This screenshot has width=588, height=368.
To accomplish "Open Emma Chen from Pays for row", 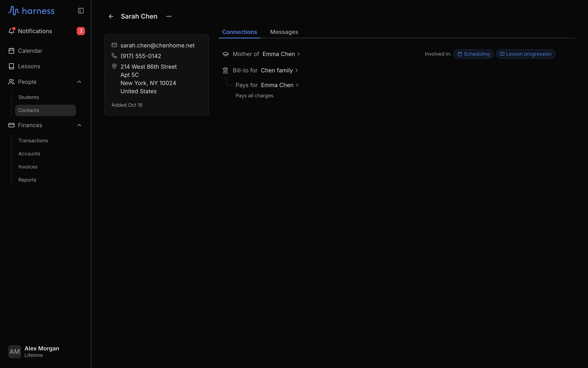I will pyautogui.click(x=280, y=85).
